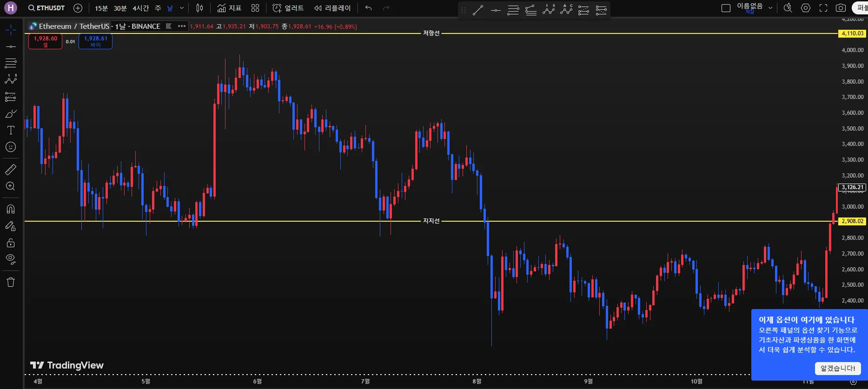The height and width of the screenshot is (389, 868).
Task: Toggle the magnet mode
Action: 11,209
